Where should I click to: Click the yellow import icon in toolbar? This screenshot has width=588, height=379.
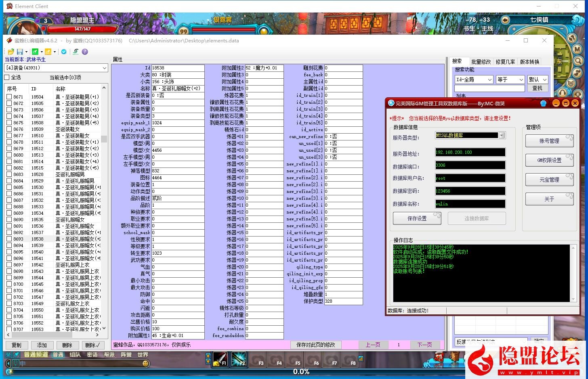click(48, 52)
